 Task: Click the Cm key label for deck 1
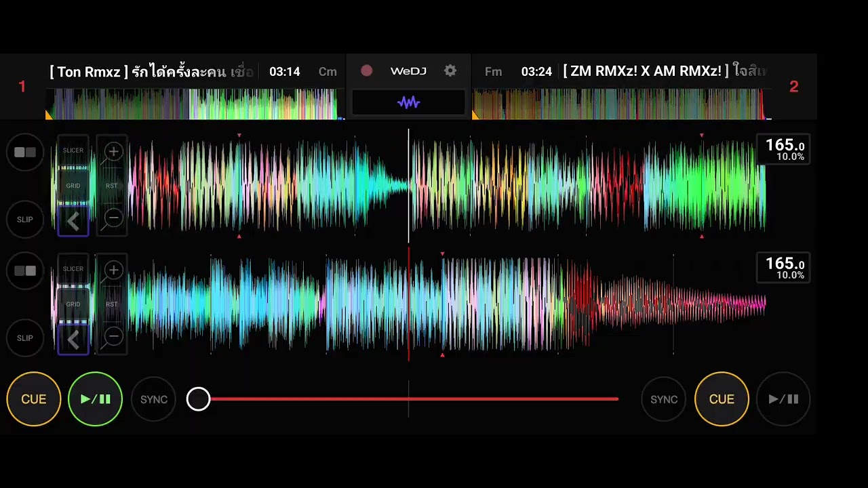[x=328, y=72]
